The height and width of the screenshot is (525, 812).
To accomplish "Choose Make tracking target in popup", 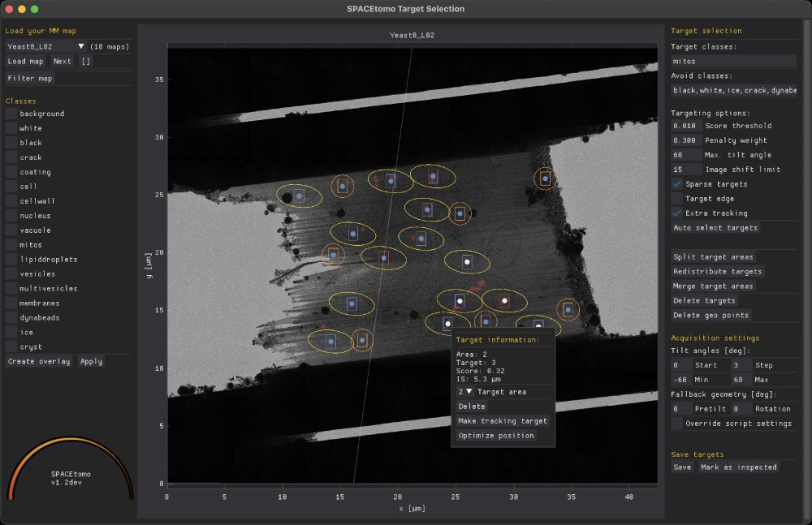I will (503, 421).
